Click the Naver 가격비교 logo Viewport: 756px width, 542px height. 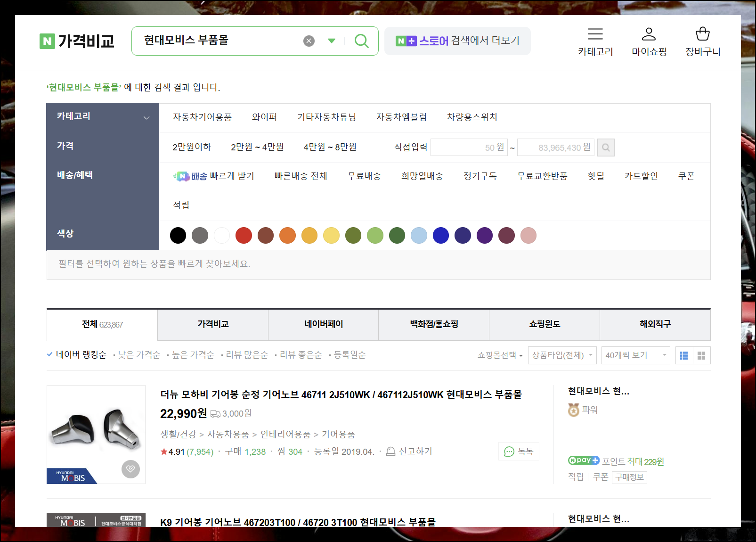pos(77,41)
